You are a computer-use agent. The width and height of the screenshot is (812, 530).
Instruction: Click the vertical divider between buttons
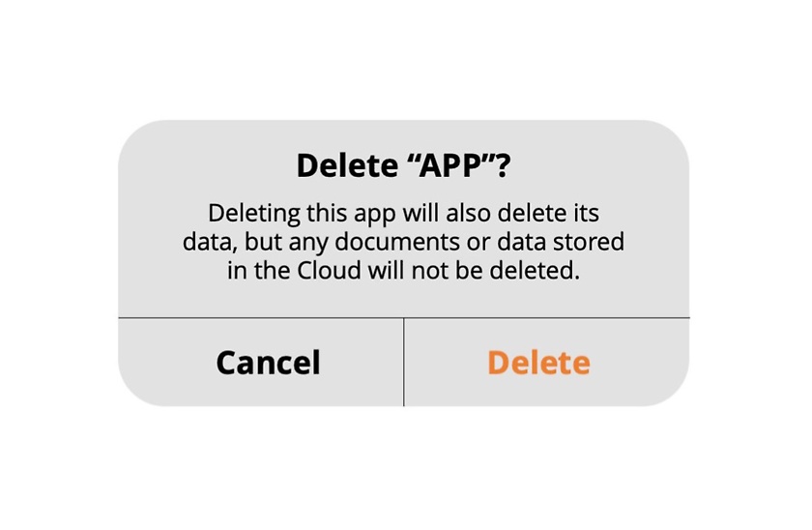coord(403,362)
